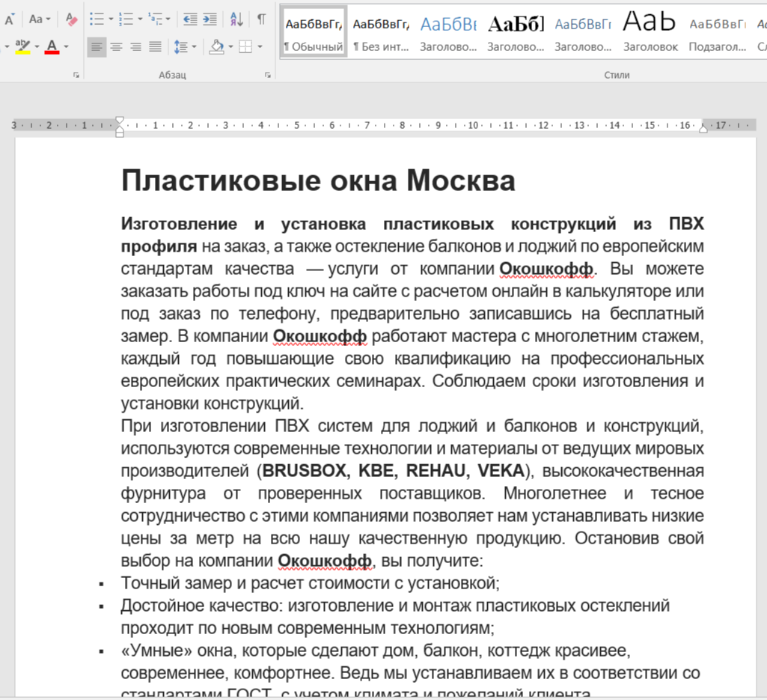Apply yellow text highlight color
Image resolution: width=767 pixels, height=700 pixels.
coord(22,46)
